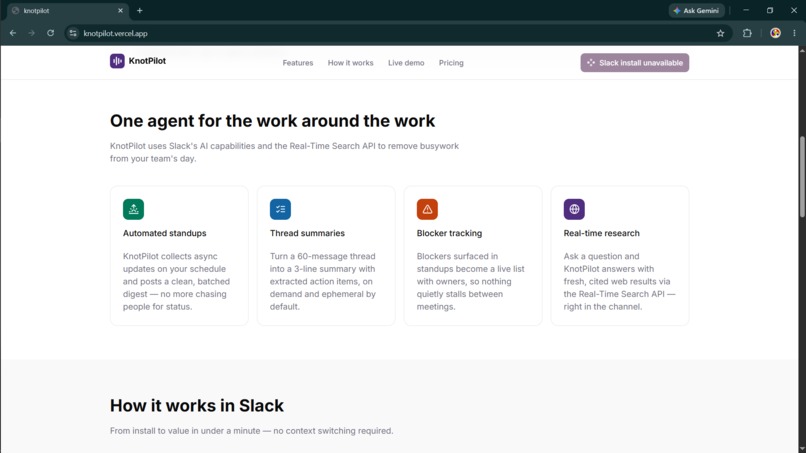This screenshot has width=806, height=453.
Task: Click the Automated standups description text
Action: tap(176, 281)
